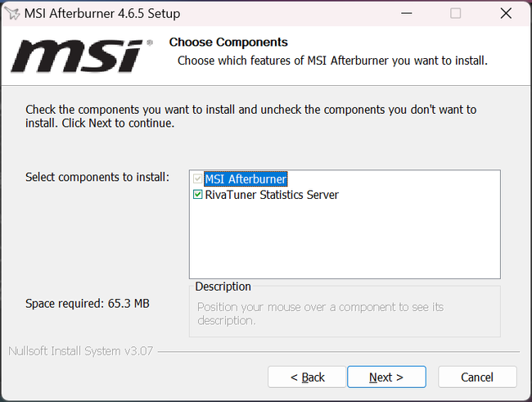The height and width of the screenshot is (402, 532).
Task: Uncheck the RivaTuner Statistics Server checkbox
Action: click(197, 195)
